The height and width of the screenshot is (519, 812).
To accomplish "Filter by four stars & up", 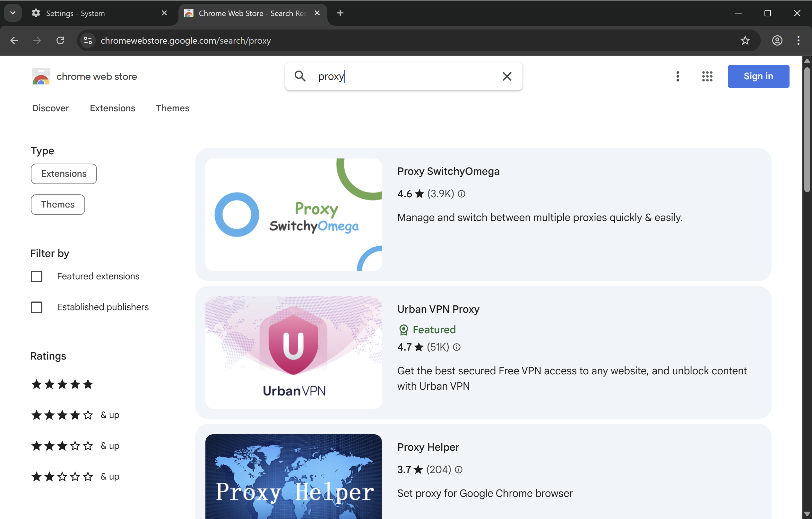I will tap(75, 415).
